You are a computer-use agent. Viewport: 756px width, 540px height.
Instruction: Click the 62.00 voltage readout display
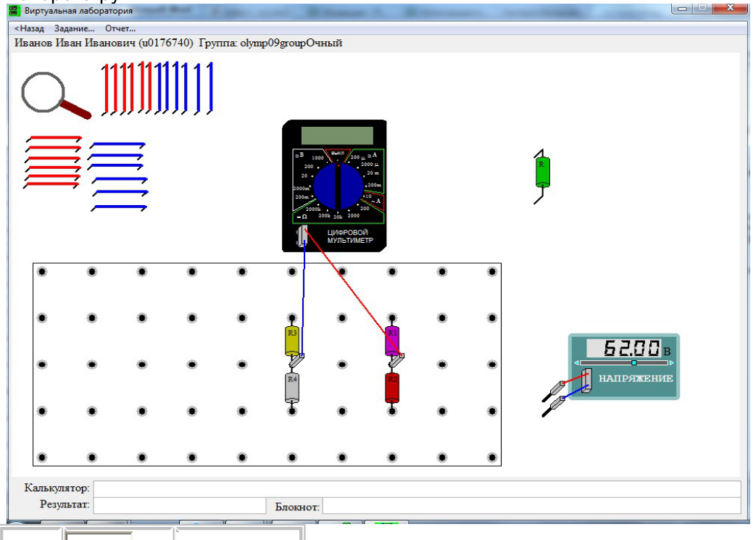click(x=624, y=348)
